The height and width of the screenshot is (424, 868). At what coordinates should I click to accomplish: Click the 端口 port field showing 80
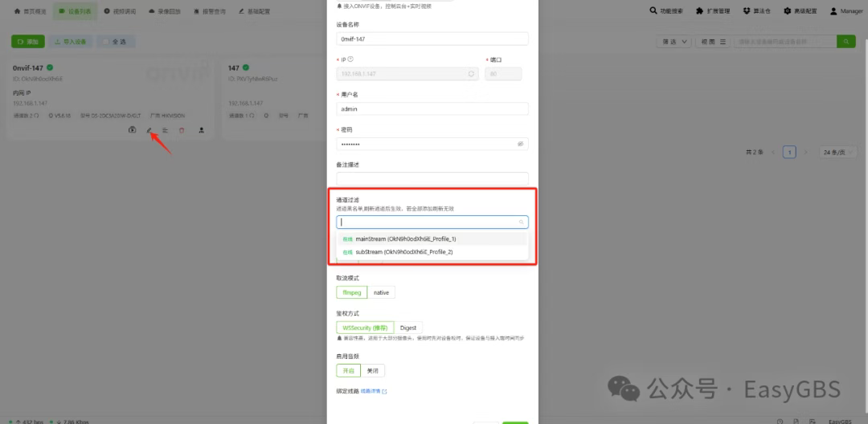click(x=503, y=74)
